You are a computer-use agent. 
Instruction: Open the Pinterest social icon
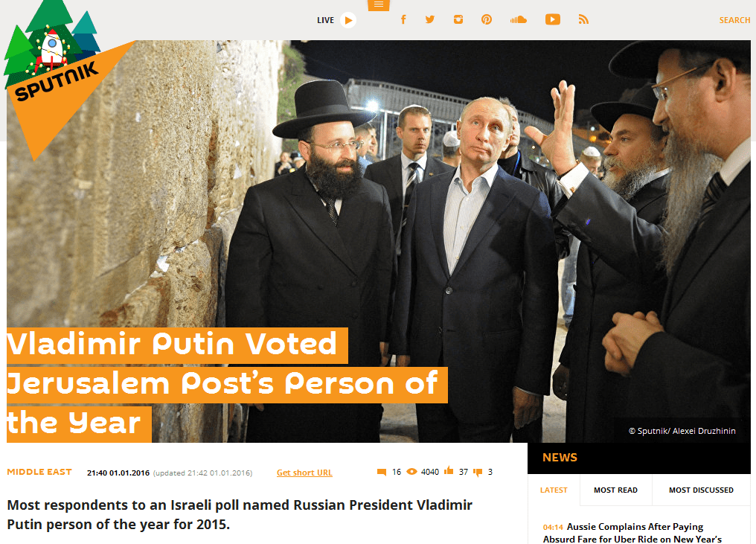pyautogui.click(x=487, y=19)
